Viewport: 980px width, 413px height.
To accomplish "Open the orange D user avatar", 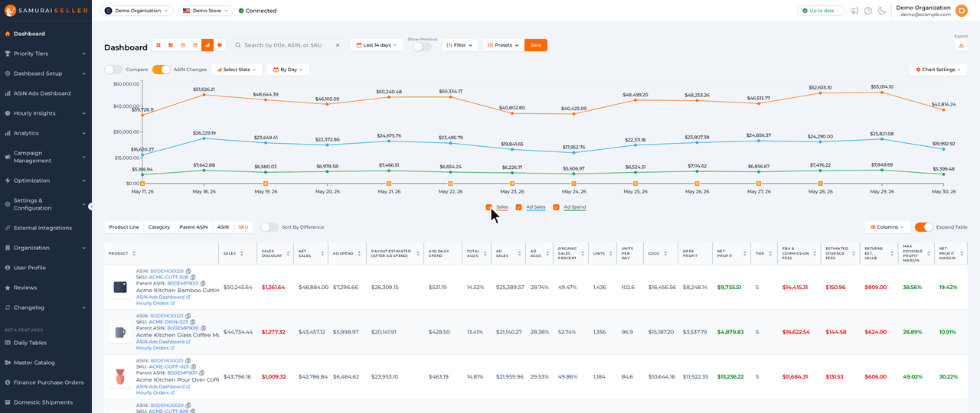I will click(962, 11).
